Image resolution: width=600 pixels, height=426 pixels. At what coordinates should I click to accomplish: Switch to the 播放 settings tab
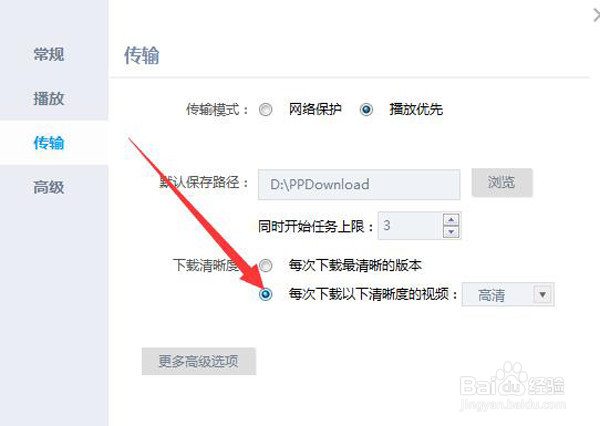pyautogui.click(x=49, y=98)
